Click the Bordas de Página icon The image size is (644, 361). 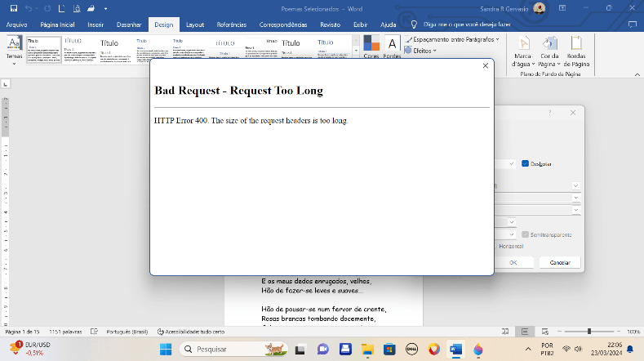(576, 51)
